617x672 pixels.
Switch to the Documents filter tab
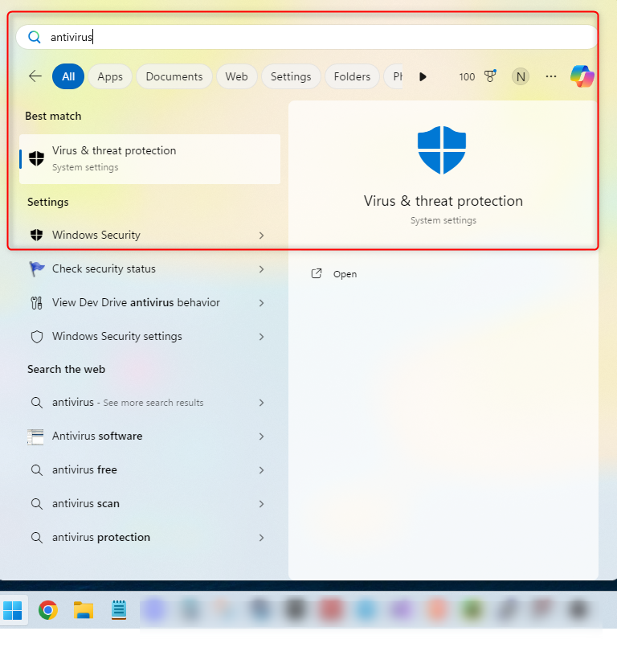pos(174,76)
